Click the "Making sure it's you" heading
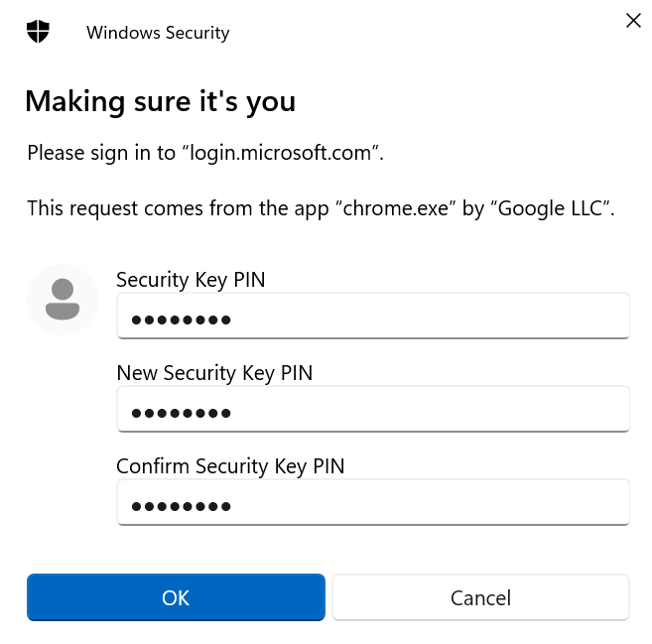 pos(160,101)
